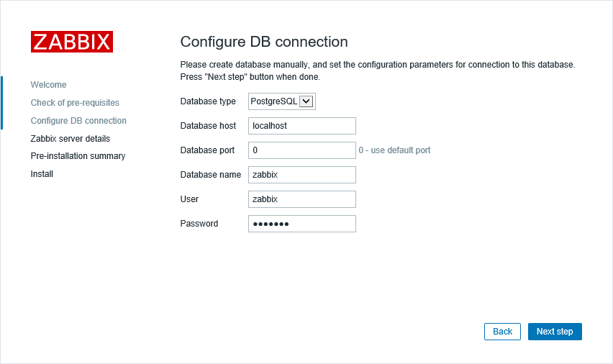This screenshot has height=364, width=613.
Task: Click the Password label text
Action: point(199,224)
